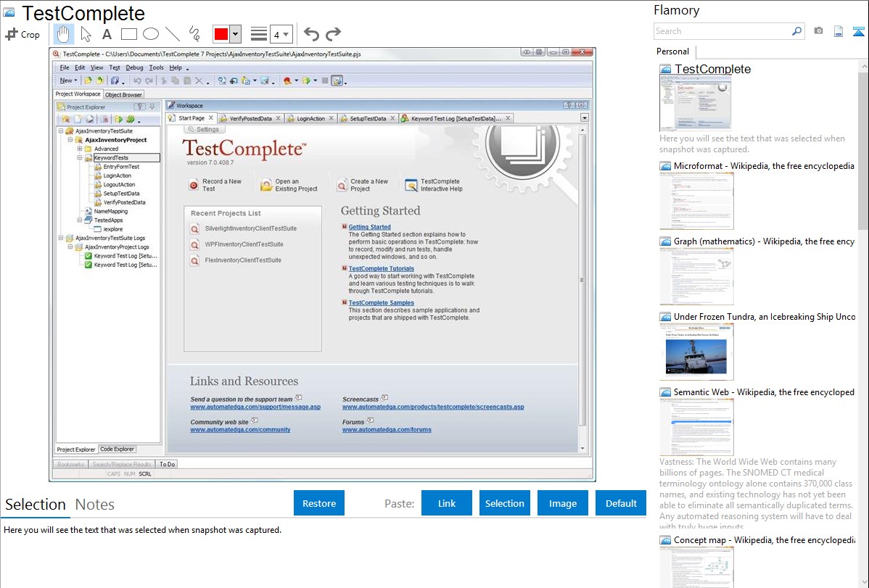Open the Getting Started link
Screen dimensions: 869x588
click(370, 227)
